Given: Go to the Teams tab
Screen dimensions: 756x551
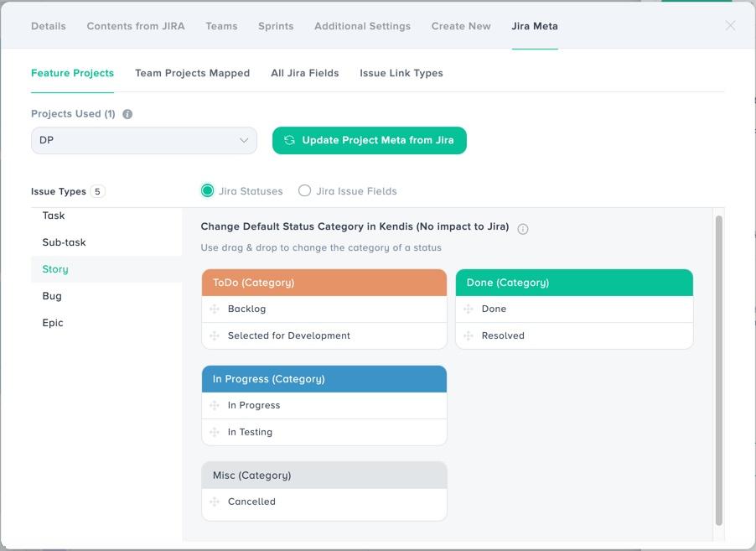Looking at the screenshot, I should click(x=221, y=26).
